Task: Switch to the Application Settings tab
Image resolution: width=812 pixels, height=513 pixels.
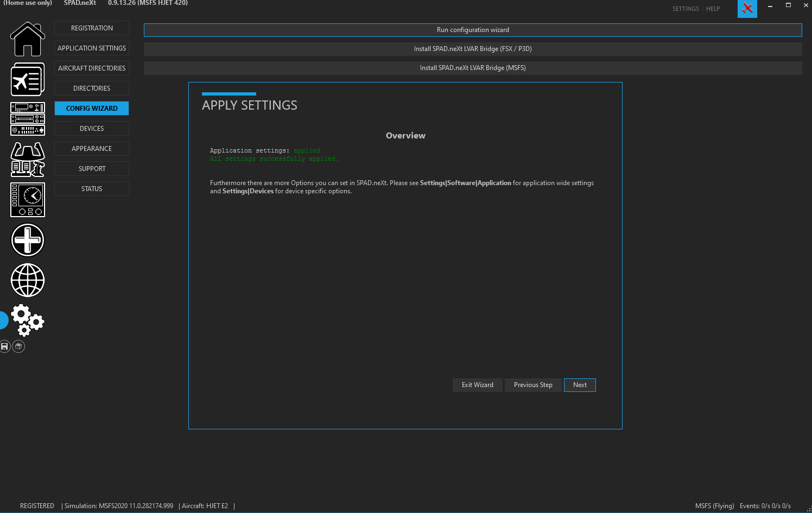Action: coord(92,48)
